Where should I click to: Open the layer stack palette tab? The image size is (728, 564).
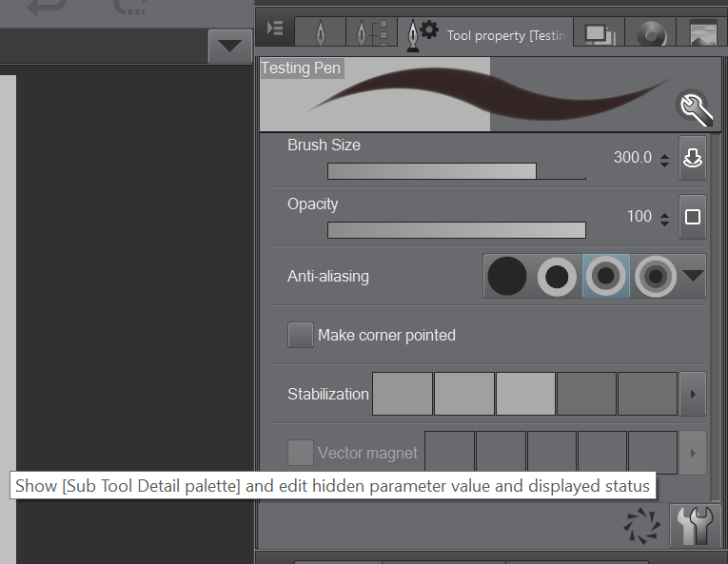600,32
